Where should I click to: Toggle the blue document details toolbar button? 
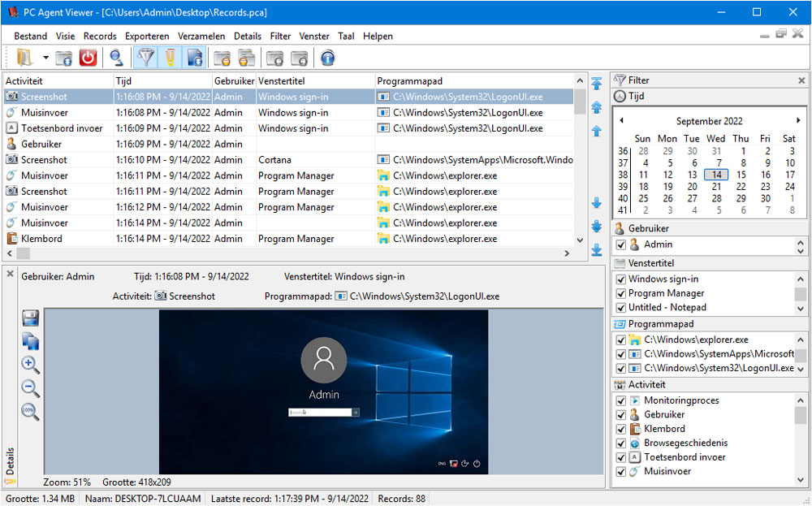pyautogui.click(x=195, y=58)
